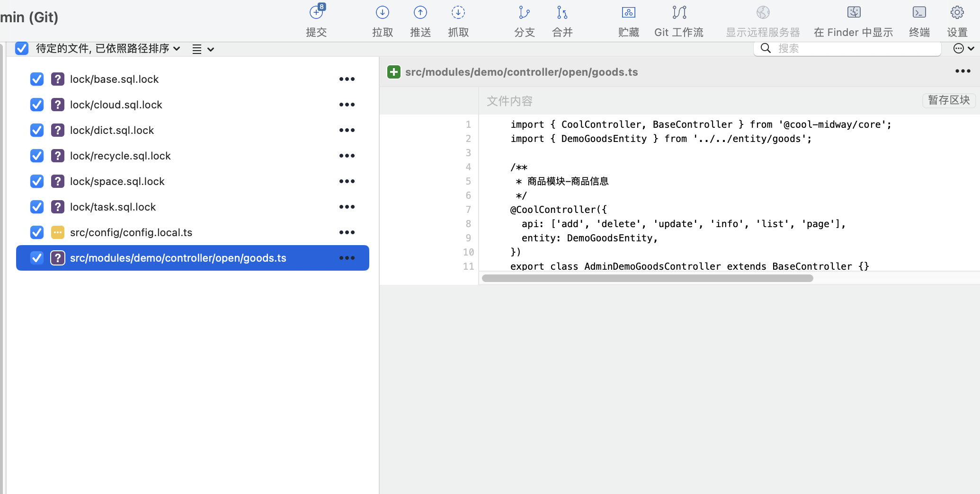Click the 显示远程服务器 globe icon

pyautogui.click(x=763, y=12)
